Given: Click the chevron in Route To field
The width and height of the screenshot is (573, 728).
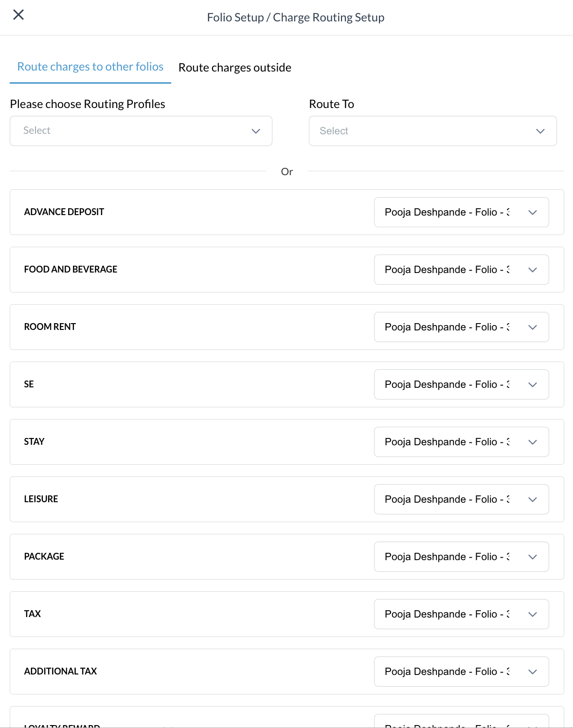Looking at the screenshot, I should 540,131.
